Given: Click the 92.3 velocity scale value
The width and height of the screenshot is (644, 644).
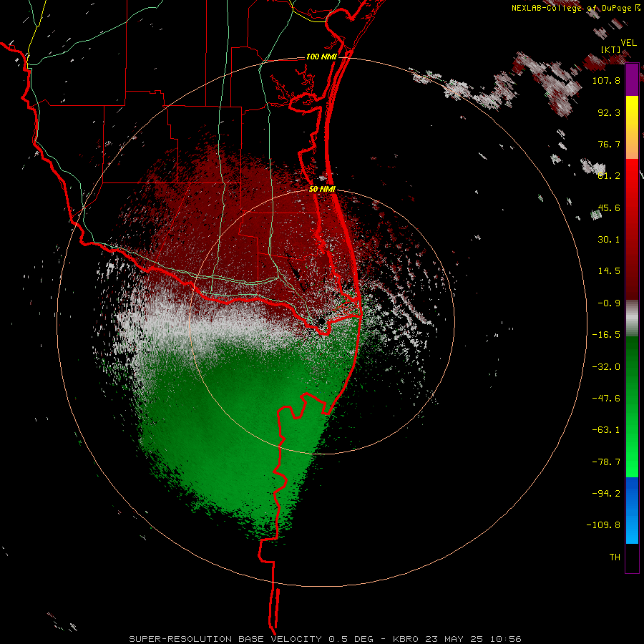Looking at the screenshot, I should point(609,112).
